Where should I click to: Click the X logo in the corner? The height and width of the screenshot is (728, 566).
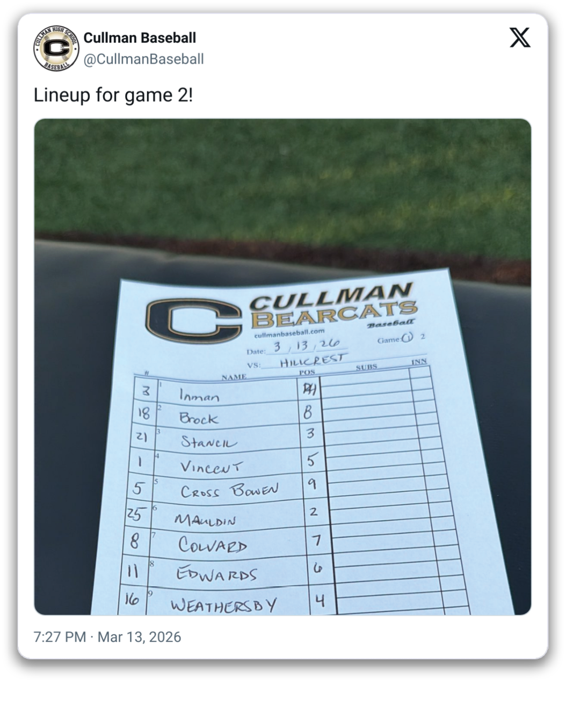pos(519,38)
